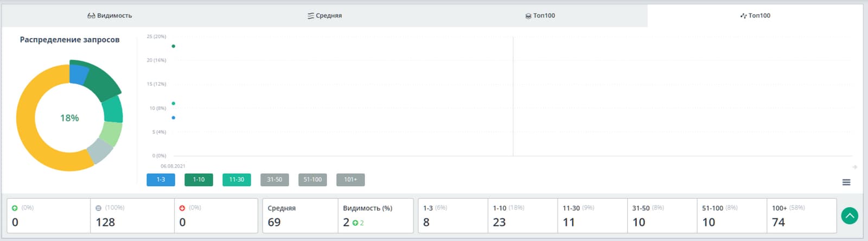This screenshot has height=241, width=868.
Task: Click the 100+ stat cell showing 74
Action: coord(801,215)
